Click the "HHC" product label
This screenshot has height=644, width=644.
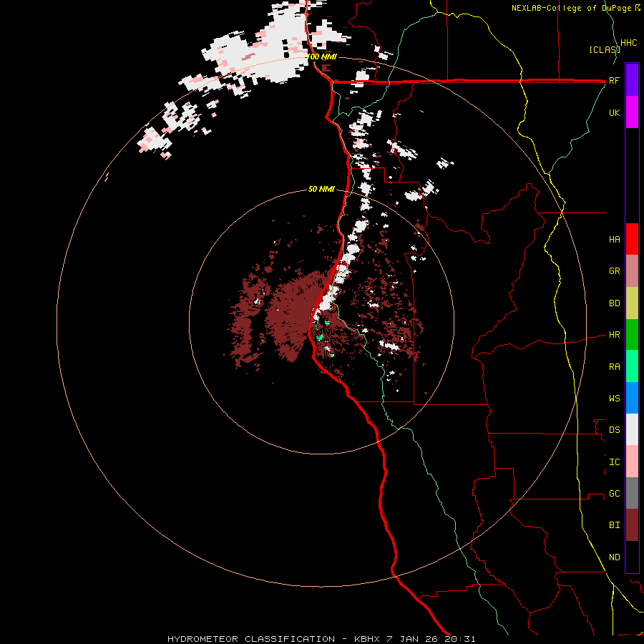628,43
